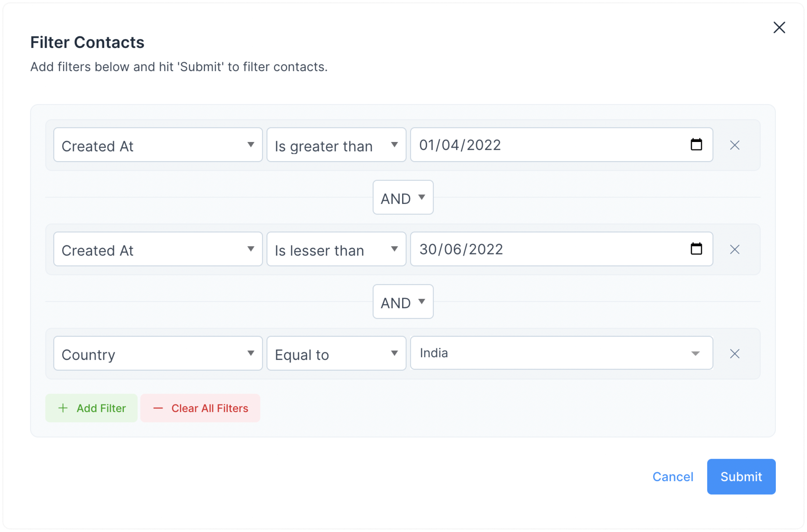This screenshot has height=532, width=807.
Task: Change the second AND operator dropdown
Action: coord(403,302)
